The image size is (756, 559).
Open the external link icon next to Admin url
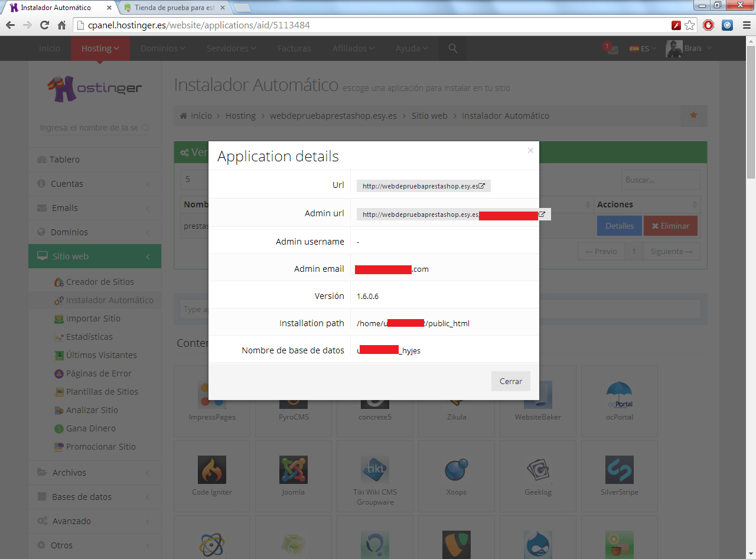click(542, 214)
